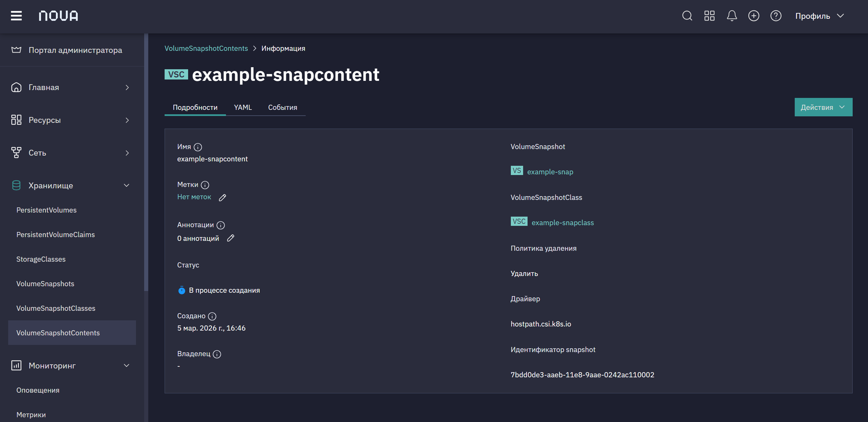Image resolution: width=868 pixels, height=422 pixels.
Task: Open the Действия actions dropdown
Action: pyautogui.click(x=823, y=107)
